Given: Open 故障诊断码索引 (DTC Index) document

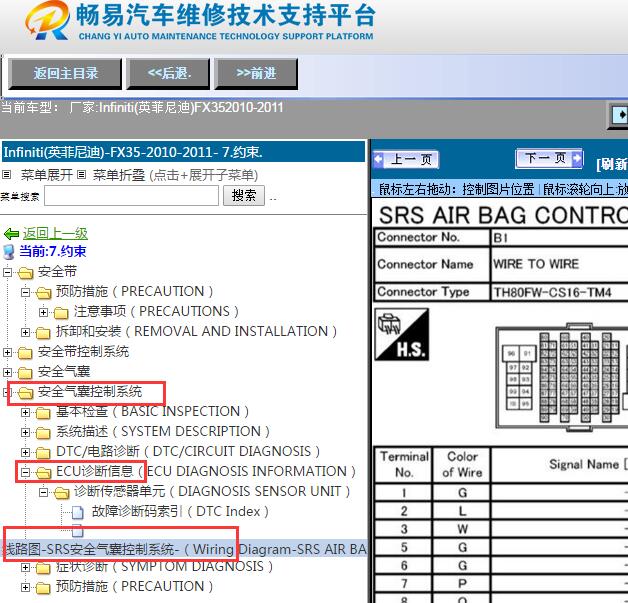Looking at the screenshot, I should [180, 511].
